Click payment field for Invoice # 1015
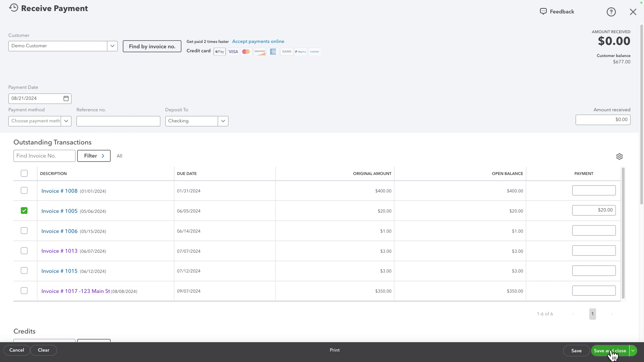The width and height of the screenshot is (644, 362). pyautogui.click(x=594, y=270)
